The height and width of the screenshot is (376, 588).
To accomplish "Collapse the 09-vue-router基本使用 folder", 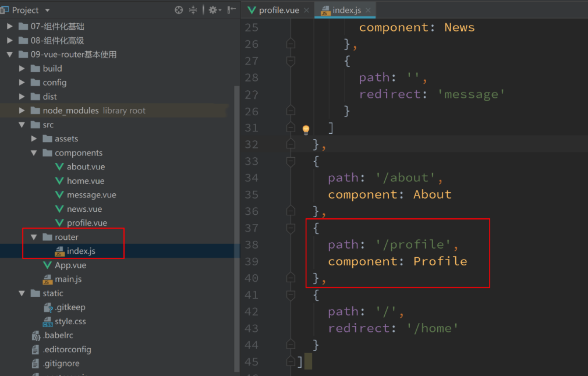I will click(x=10, y=54).
